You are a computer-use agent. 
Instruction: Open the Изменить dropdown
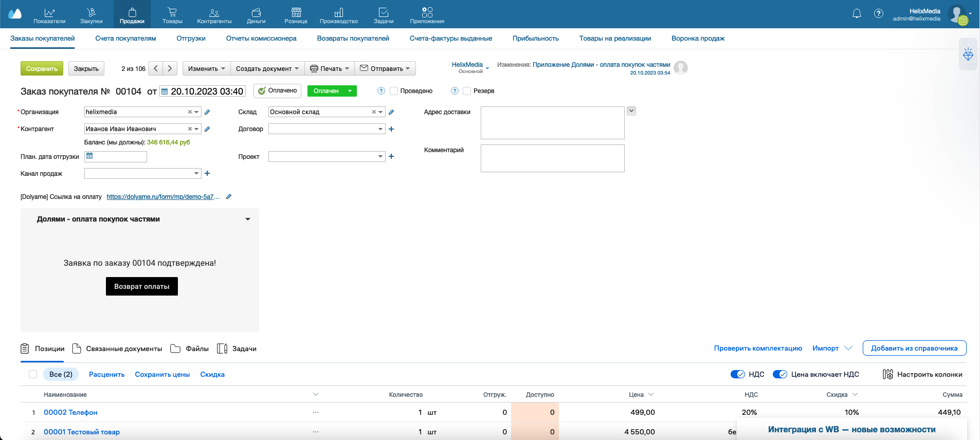point(206,68)
